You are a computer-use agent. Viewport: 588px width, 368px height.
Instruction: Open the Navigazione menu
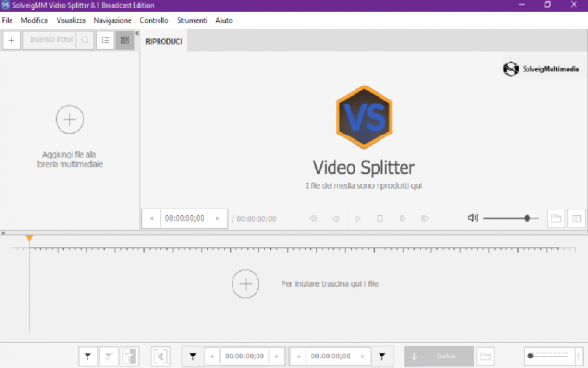point(112,20)
